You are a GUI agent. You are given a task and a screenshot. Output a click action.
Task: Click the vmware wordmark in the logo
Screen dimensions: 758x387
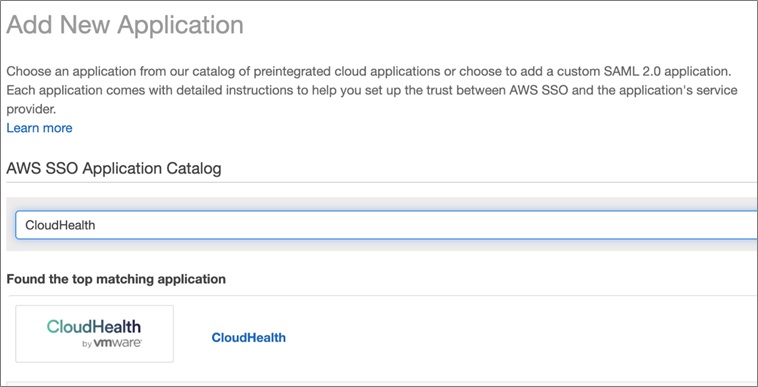117,344
